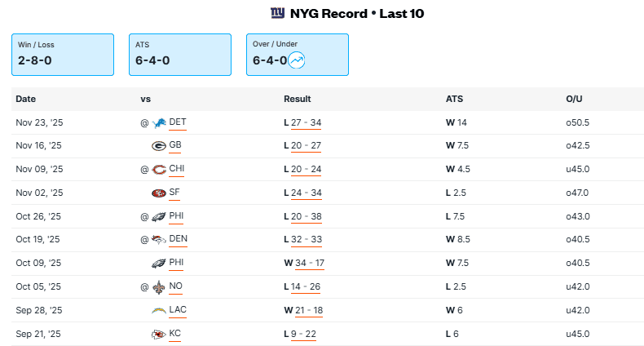Click the New Orleans Saints logo

(159, 287)
